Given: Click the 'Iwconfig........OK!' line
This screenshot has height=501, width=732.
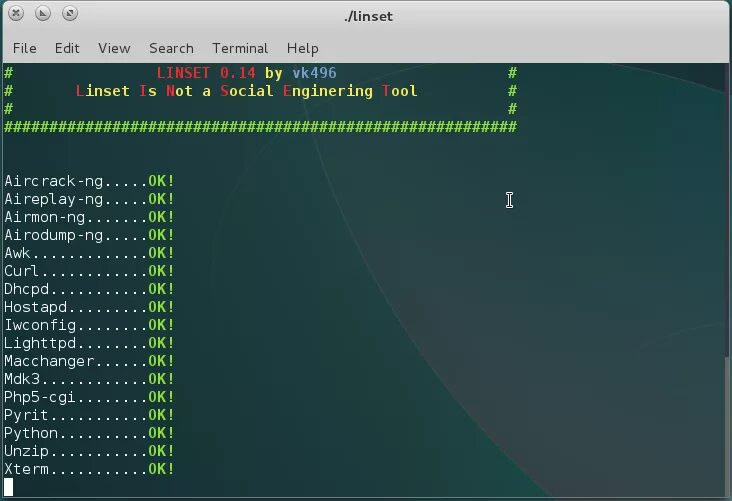Looking at the screenshot, I should 89,325.
